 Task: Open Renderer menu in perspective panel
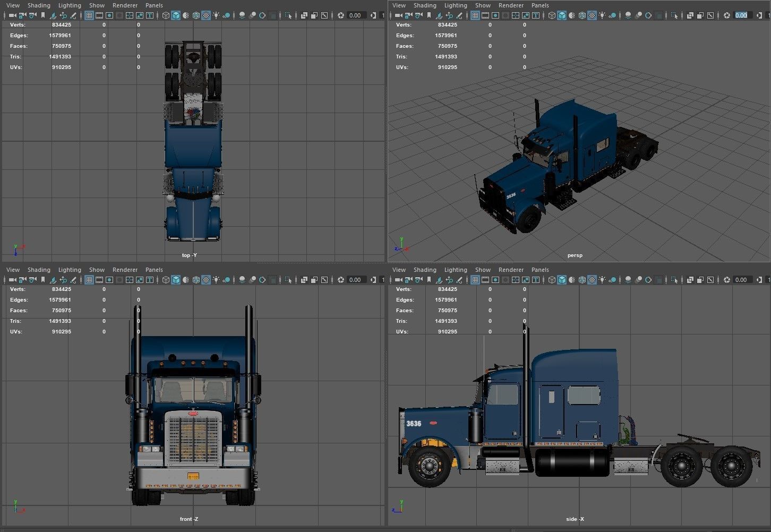[511, 5]
